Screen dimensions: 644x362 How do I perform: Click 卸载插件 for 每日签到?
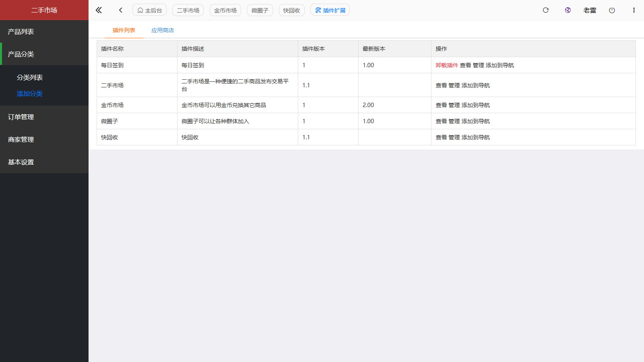tap(447, 65)
